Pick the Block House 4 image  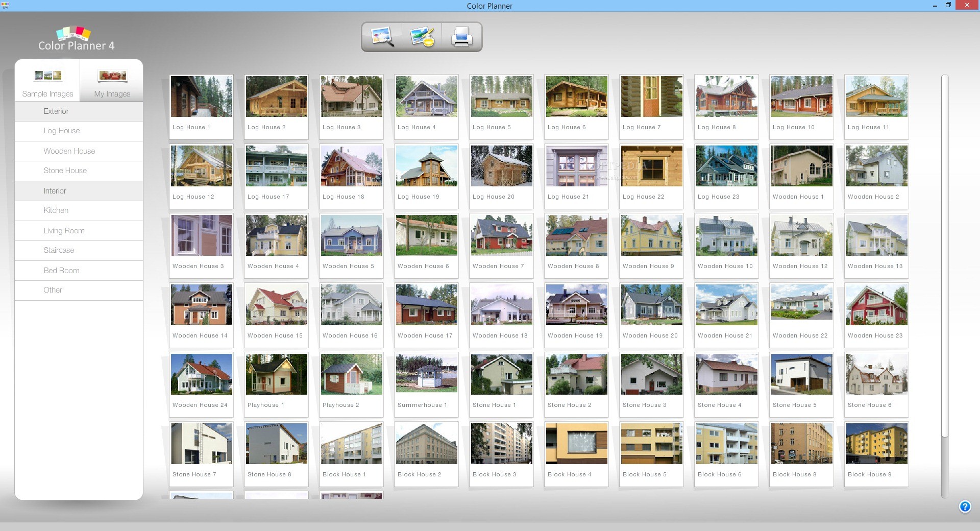point(577,454)
